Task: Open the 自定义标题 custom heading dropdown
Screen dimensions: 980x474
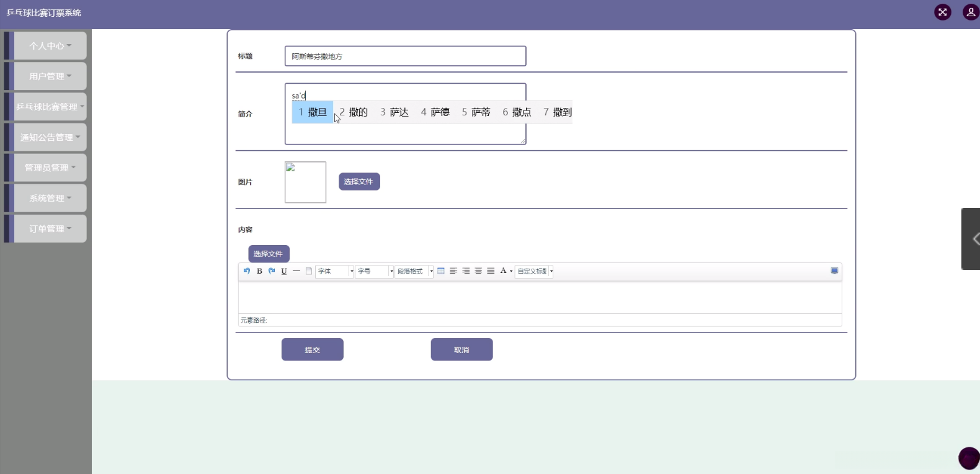Action: (x=534, y=271)
